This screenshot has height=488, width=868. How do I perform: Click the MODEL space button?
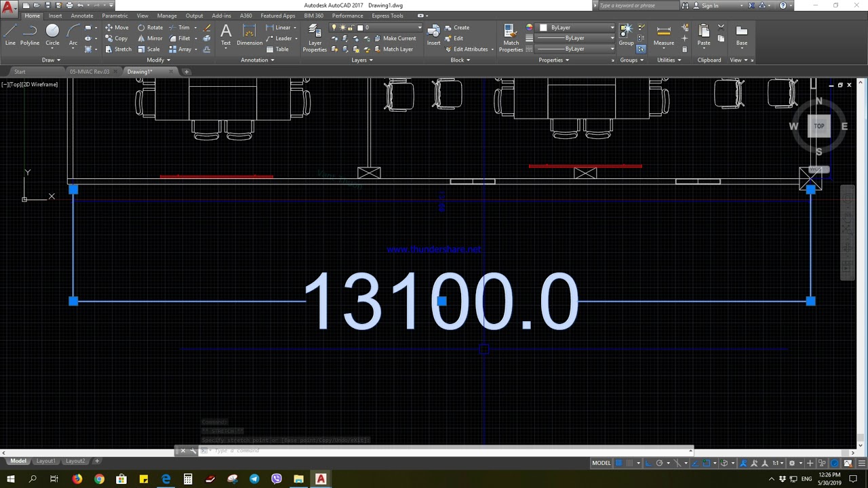click(x=601, y=463)
